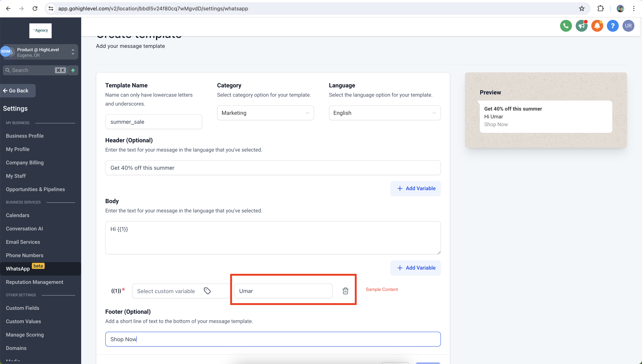
Task: Click the 323M badge avatar
Action: click(x=6, y=51)
